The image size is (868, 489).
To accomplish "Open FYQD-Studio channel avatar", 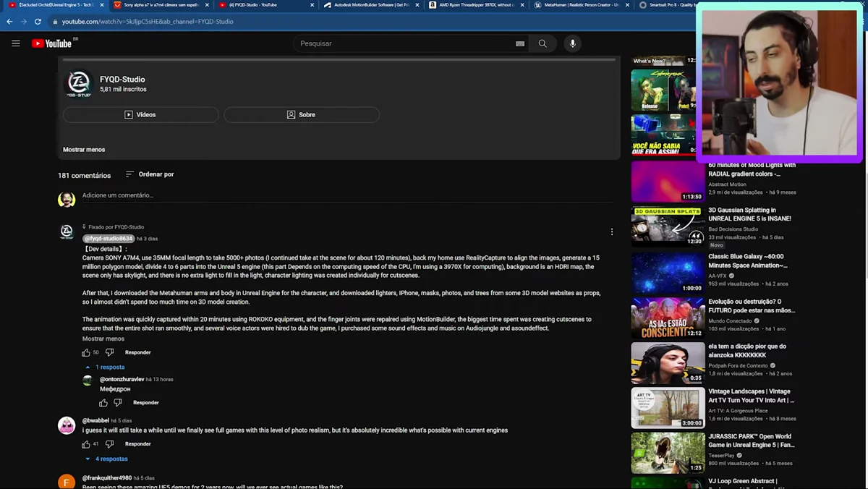I will (x=79, y=84).
